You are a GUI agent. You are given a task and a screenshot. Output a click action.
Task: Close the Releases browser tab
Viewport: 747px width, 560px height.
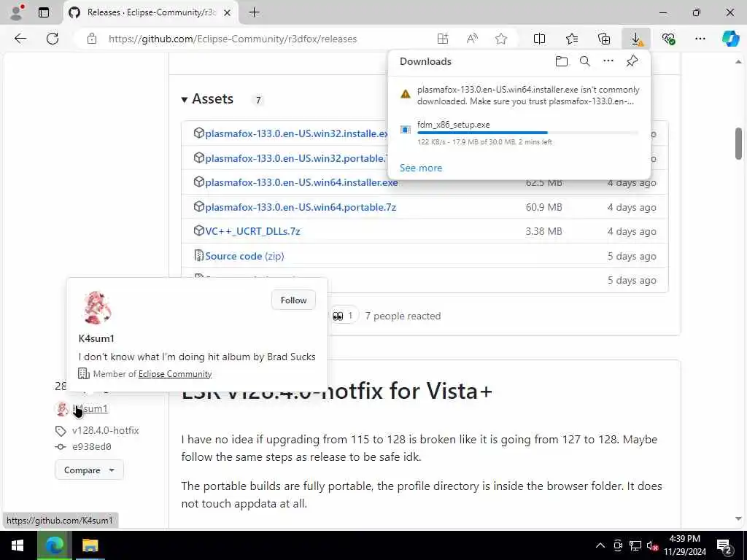click(228, 12)
